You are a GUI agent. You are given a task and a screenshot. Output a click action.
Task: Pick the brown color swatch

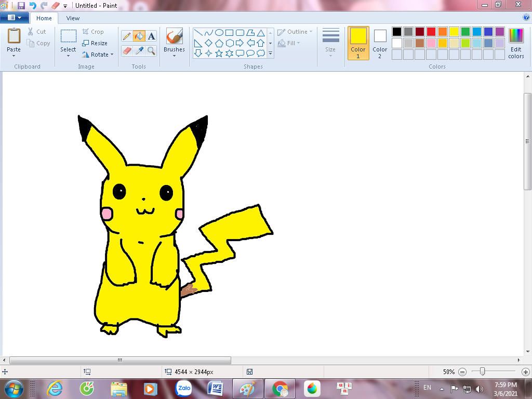[420, 43]
